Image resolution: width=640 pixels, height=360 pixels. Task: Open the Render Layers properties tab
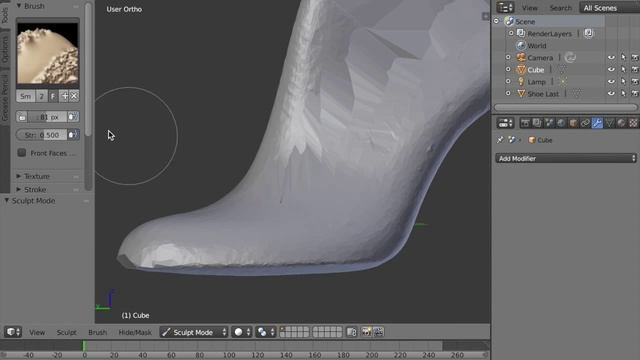537,123
